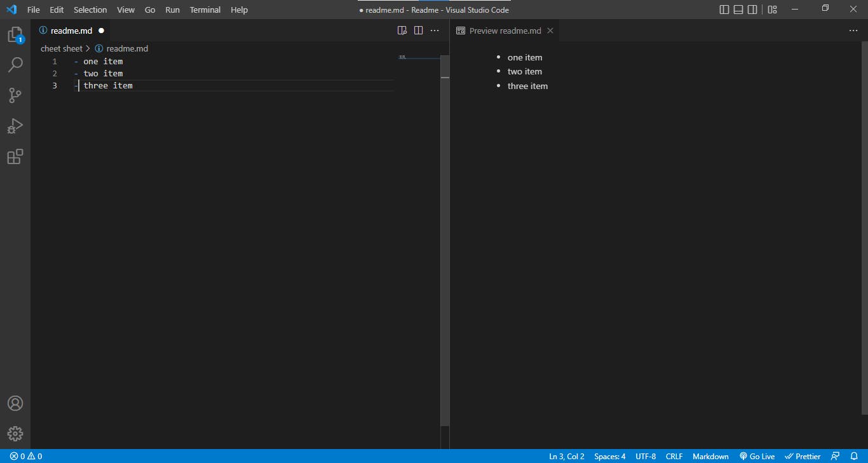This screenshot has width=868, height=463.
Task: Click line number 2 in gutter
Action: tap(55, 74)
